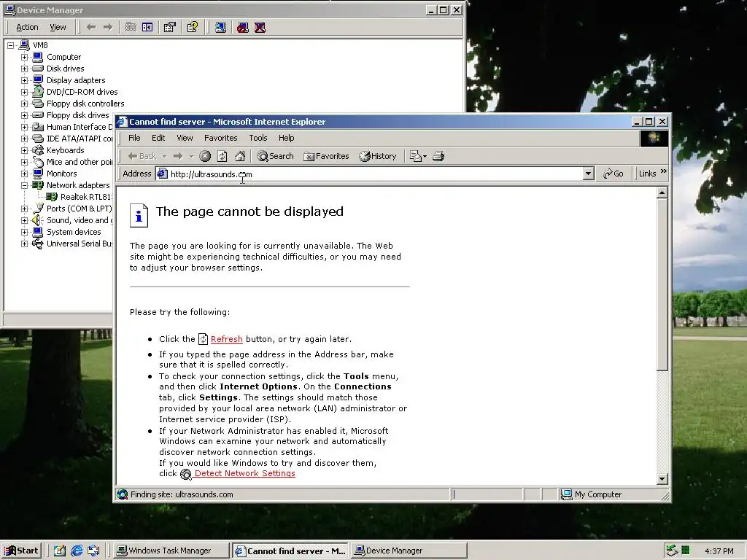Click the Uninstall device icon in Device Manager
The height and width of the screenshot is (560, 747).
point(260,27)
